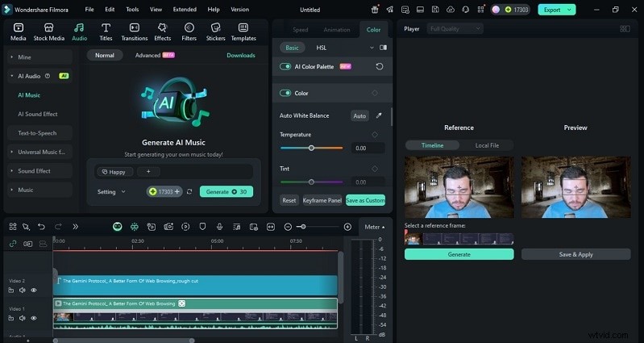Mute the Video 2 track
Screen dimensions: 644x343
pos(23,291)
